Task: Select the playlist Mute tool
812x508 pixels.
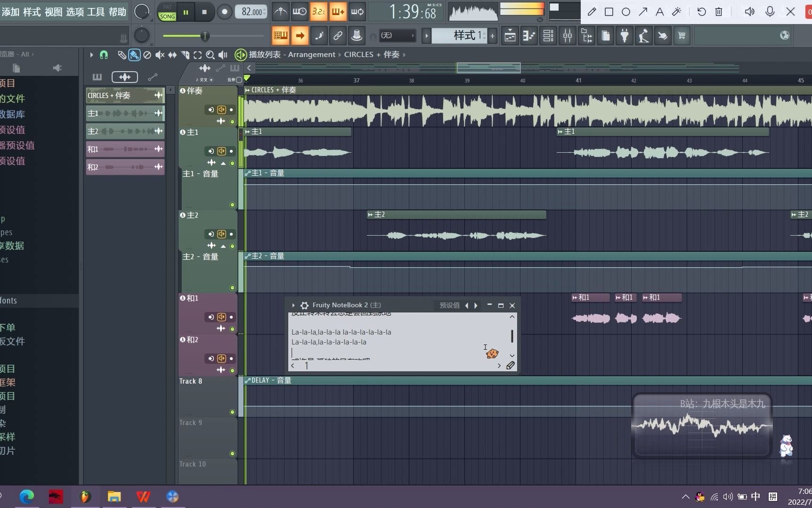Action: click(x=160, y=55)
